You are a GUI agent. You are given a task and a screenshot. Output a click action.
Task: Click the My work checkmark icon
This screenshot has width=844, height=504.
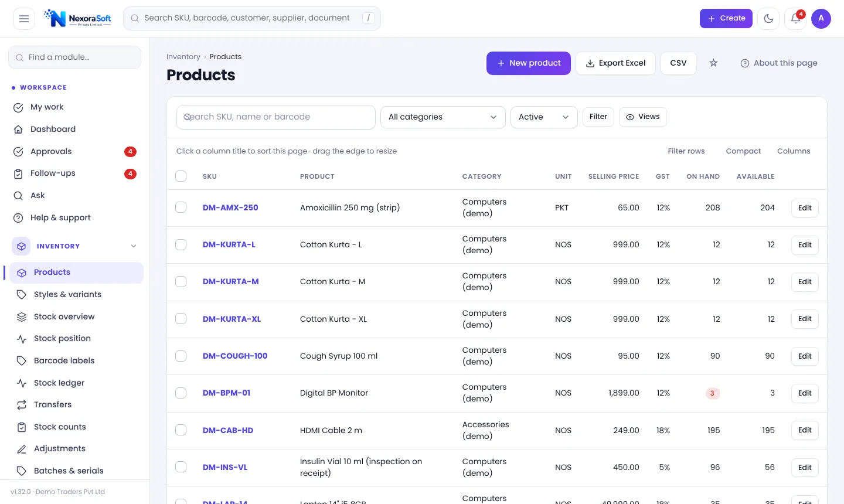coord(18,107)
